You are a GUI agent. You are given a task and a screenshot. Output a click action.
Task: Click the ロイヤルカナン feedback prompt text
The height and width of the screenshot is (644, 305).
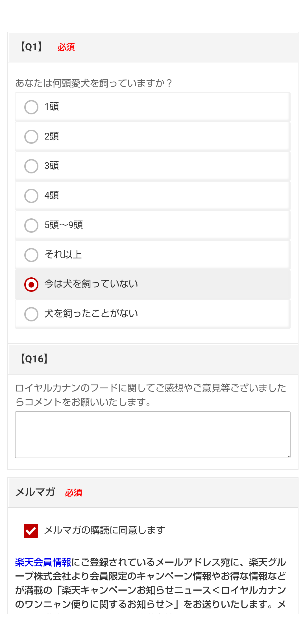150,395
